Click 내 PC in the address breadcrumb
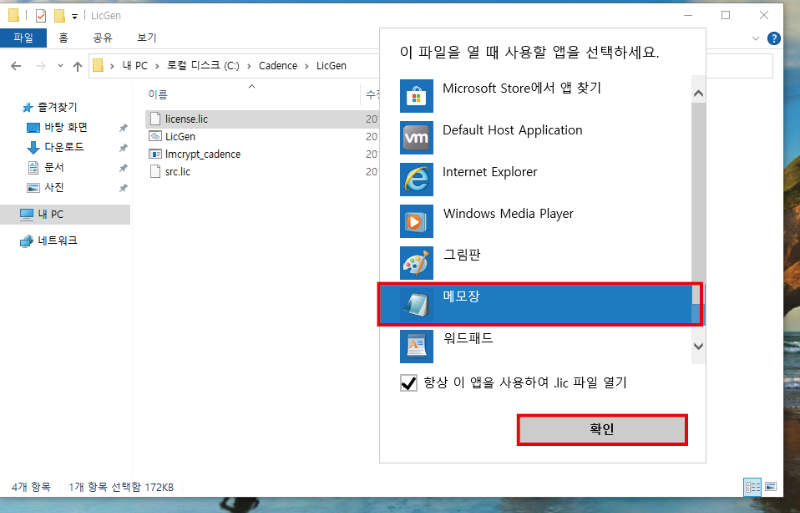 click(x=135, y=66)
